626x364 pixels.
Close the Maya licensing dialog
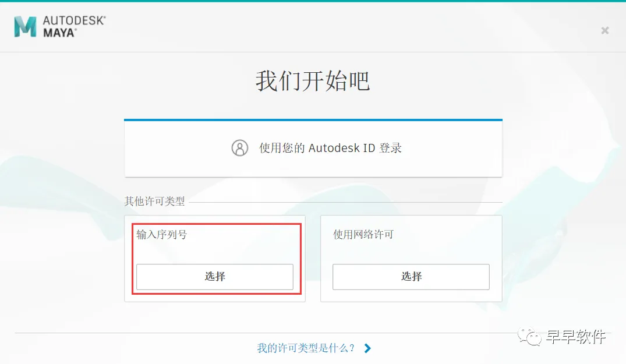[x=605, y=30]
